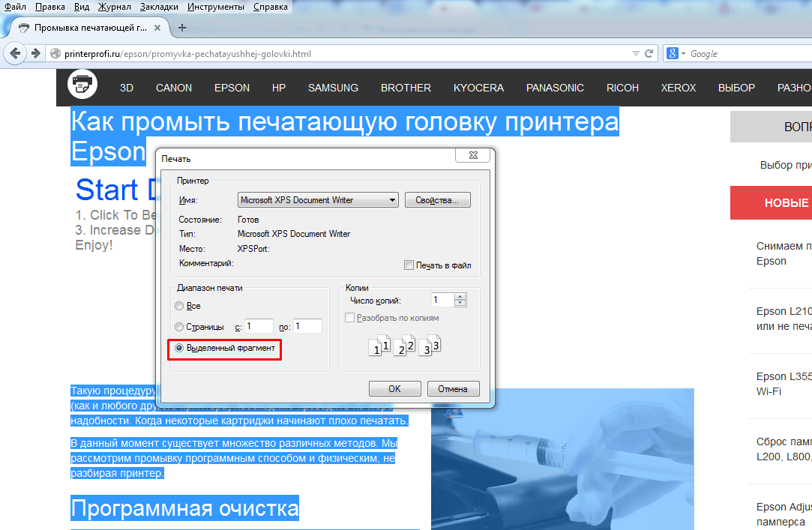Open the Закладки menu
812x530 pixels.
[159, 7]
